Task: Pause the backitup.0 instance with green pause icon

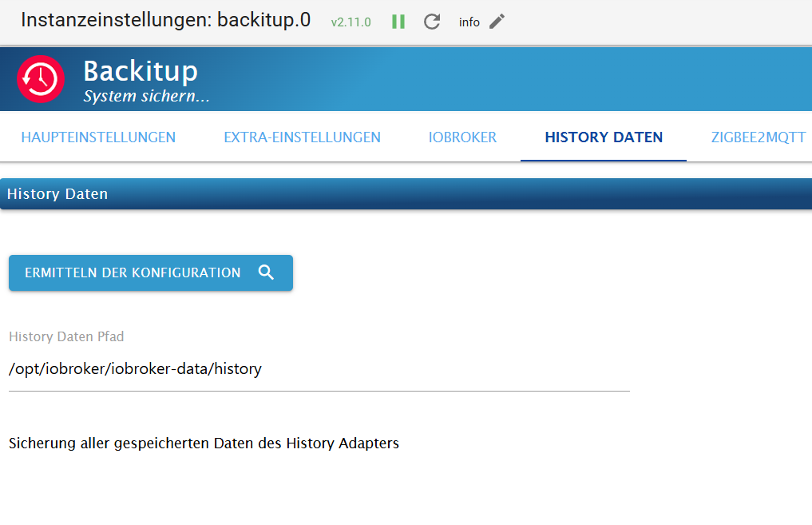Action: pyautogui.click(x=398, y=22)
